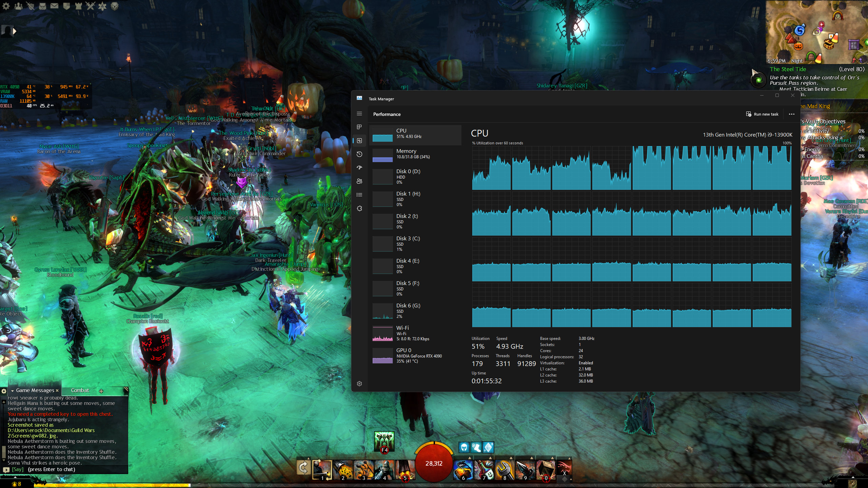The width and height of the screenshot is (868, 488).
Task: Open Task Manager Settings gear
Action: coord(359,384)
